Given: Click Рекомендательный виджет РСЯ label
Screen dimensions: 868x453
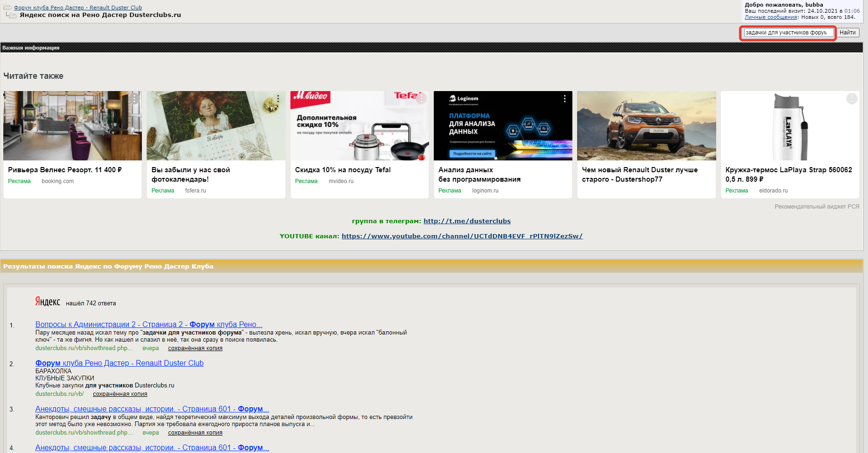Looking at the screenshot, I should point(817,207).
